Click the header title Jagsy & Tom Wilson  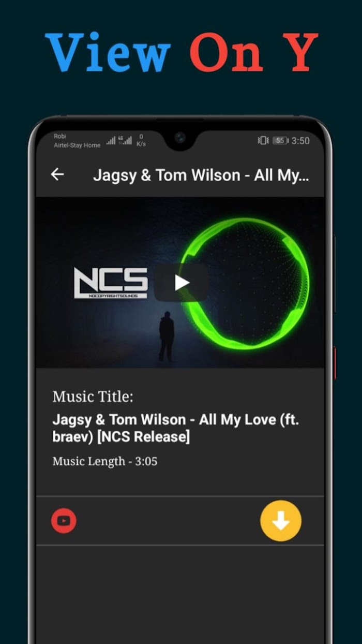201,175
